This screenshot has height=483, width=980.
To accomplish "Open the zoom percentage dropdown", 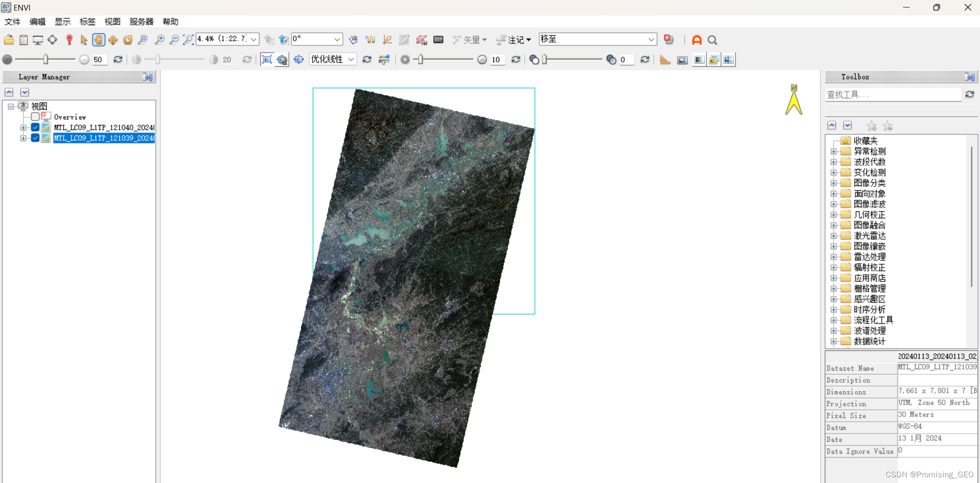I will [254, 40].
